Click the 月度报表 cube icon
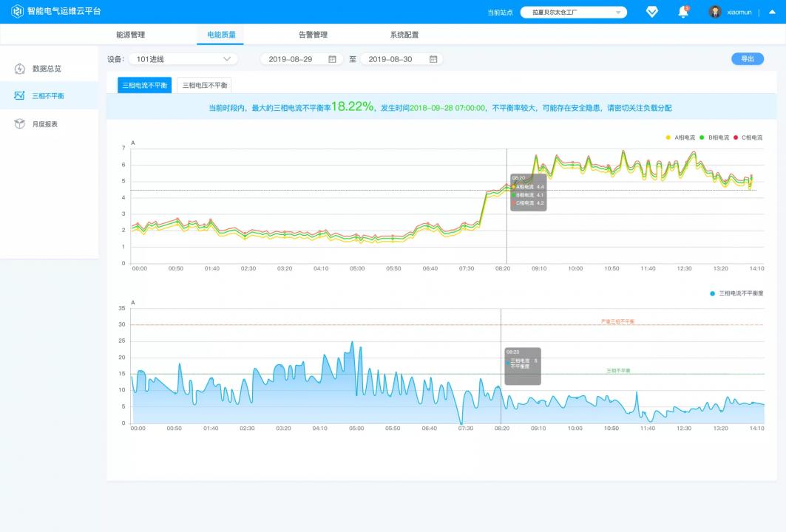Viewport: 786px width, 532px height. (x=20, y=124)
